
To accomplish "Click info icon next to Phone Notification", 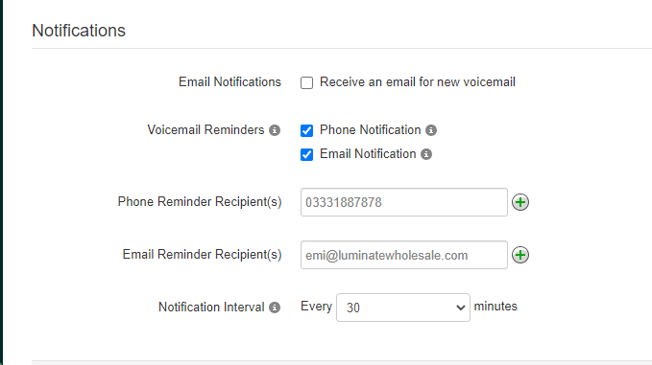I will (431, 130).
